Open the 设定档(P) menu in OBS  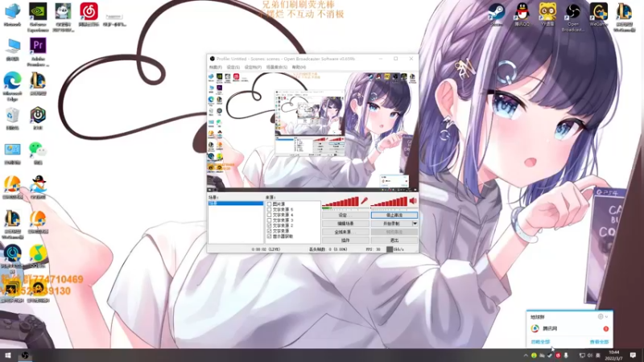tap(253, 68)
